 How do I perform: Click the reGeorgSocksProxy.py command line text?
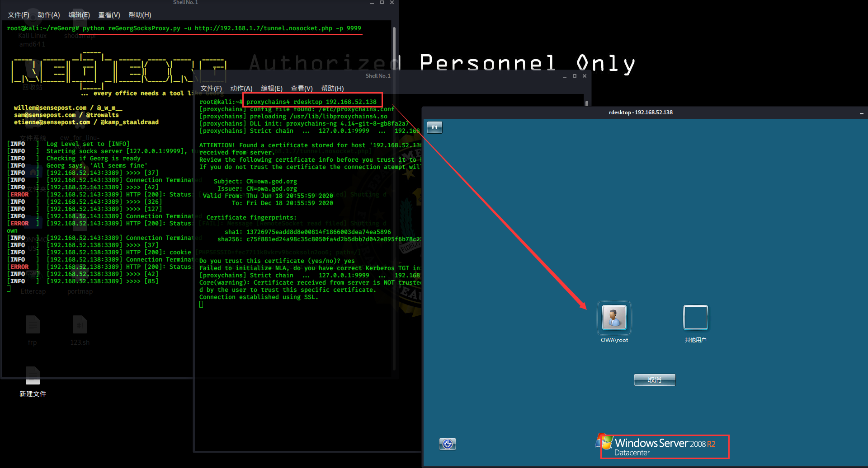[222, 28]
